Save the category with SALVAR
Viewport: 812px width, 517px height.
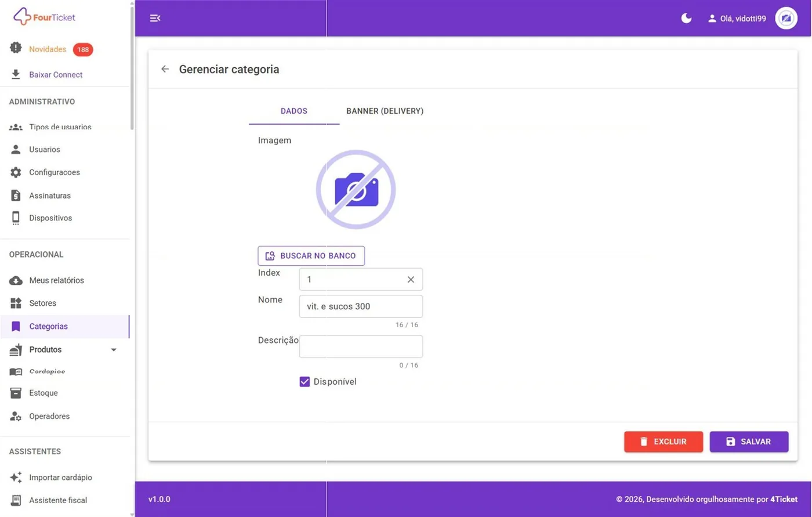(749, 442)
